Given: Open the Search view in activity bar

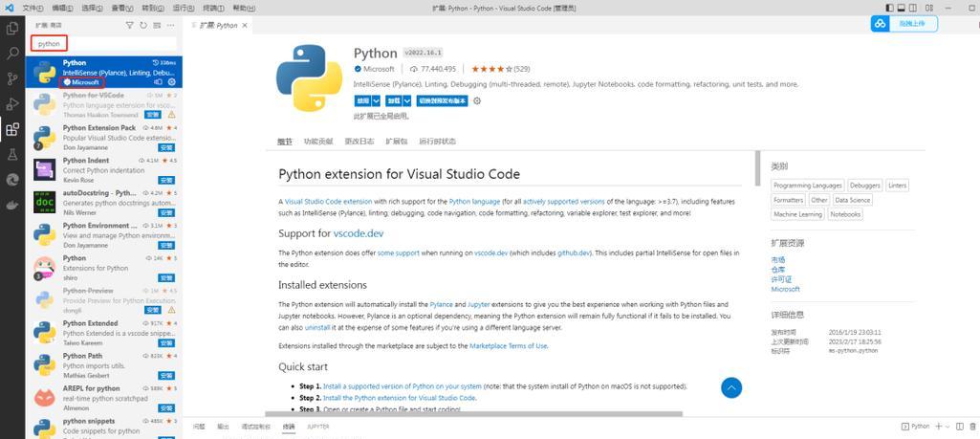Looking at the screenshot, I should pyautogui.click(x=11, y=54).
